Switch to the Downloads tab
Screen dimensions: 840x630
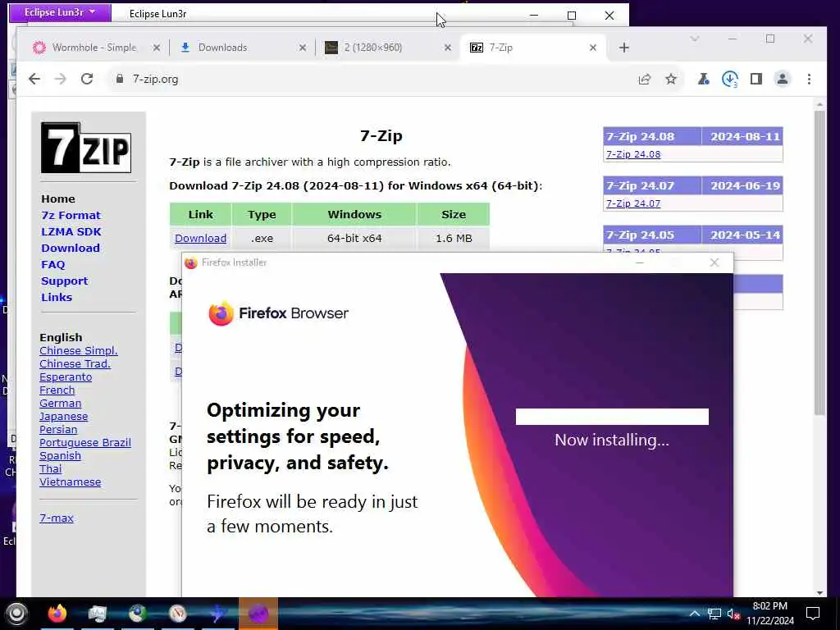(x=242, y=48)
